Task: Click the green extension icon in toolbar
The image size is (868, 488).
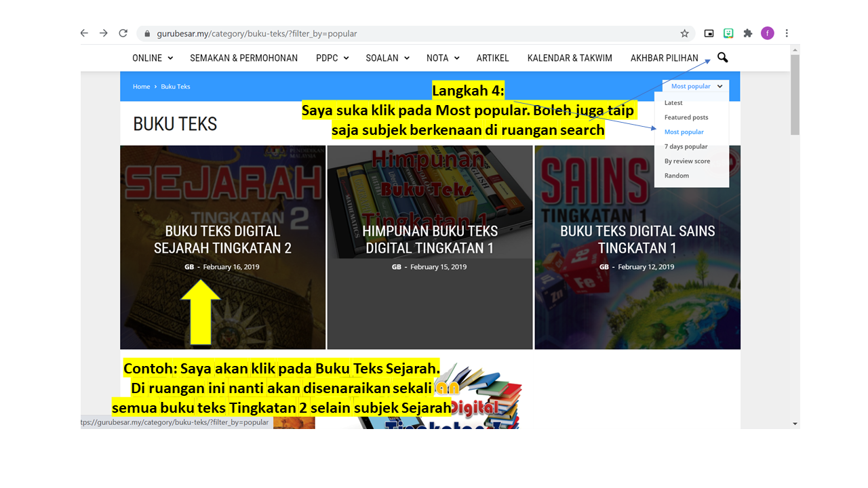Action: coord(728,33)
